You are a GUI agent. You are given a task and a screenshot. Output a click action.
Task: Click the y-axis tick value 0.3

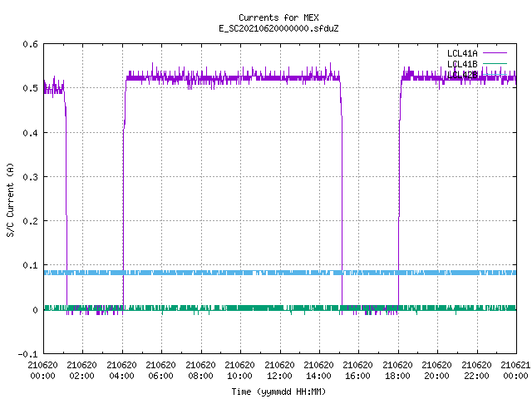(30, 177)
